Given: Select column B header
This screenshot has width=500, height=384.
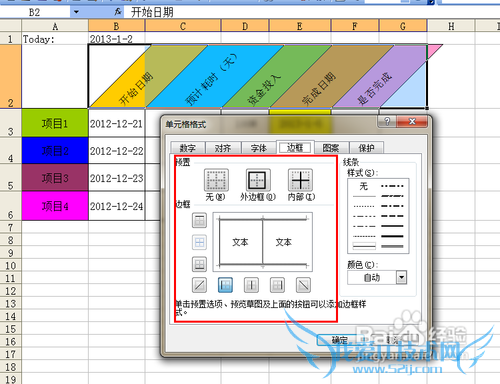Looking at the screenshot, I should 116,26.
